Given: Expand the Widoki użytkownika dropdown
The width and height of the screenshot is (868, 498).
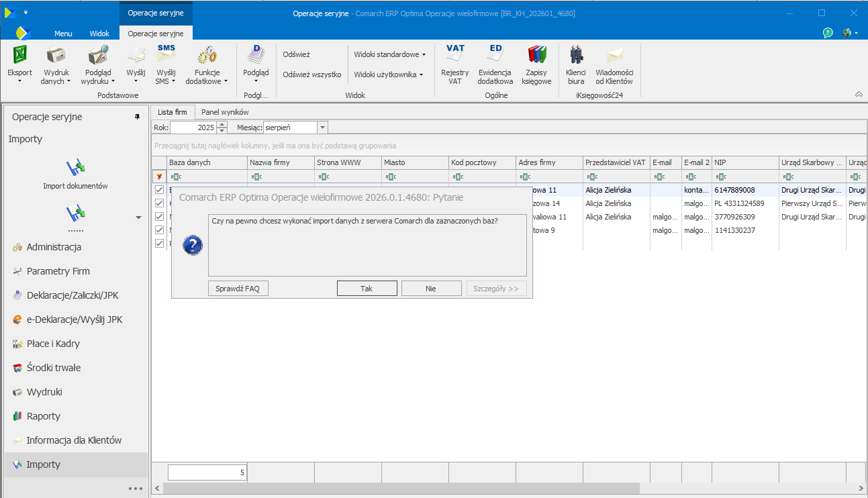Looking at the screenshot, I should click(421, 74).
